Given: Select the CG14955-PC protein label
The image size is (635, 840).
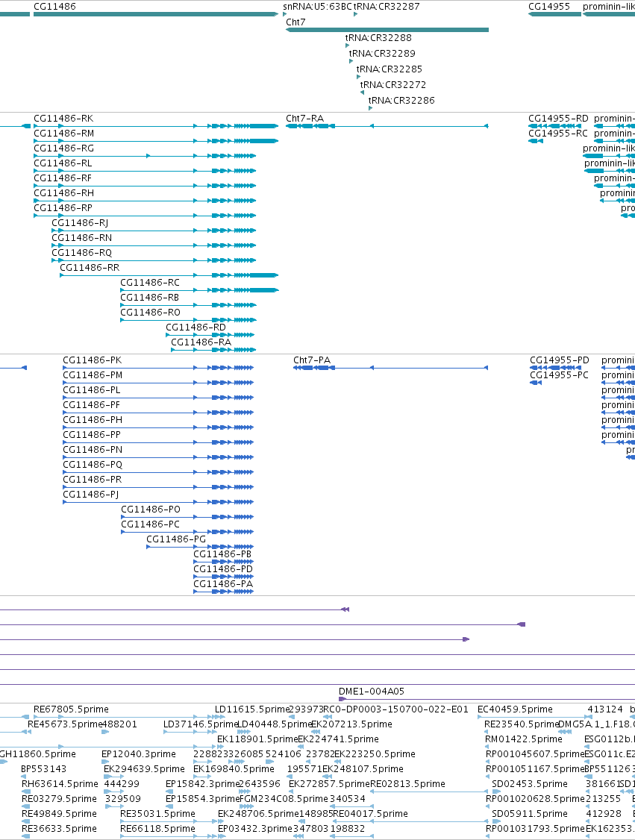Looking at the screenshot, I should [x=559, y=375].
